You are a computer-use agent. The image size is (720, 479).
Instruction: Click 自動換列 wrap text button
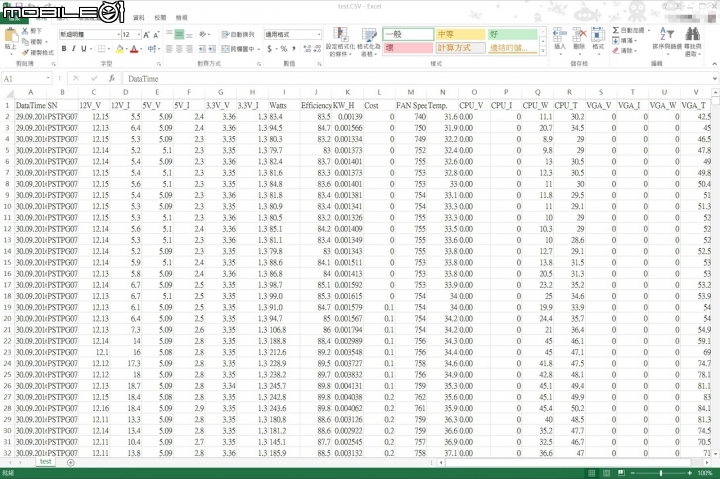[x=238, y=34]
